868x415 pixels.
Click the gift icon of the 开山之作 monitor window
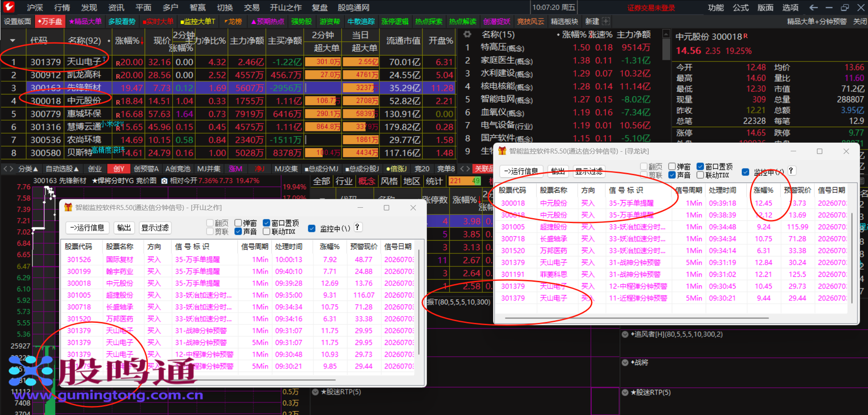[68, 207]
